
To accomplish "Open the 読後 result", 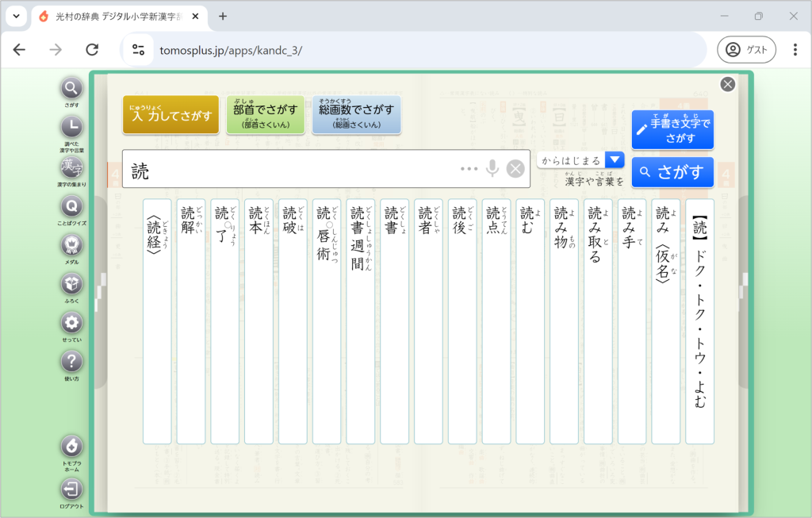I will pyautogui.click(x=462, y=321).
